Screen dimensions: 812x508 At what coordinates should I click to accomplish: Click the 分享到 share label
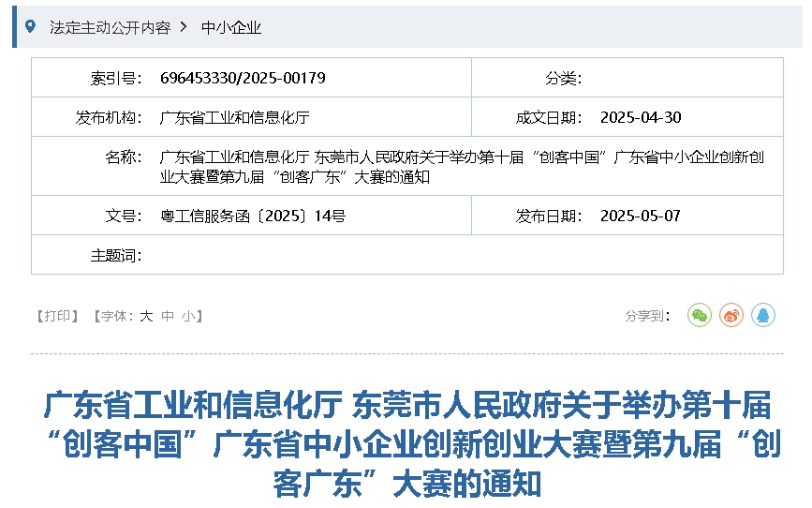[647, 317]
